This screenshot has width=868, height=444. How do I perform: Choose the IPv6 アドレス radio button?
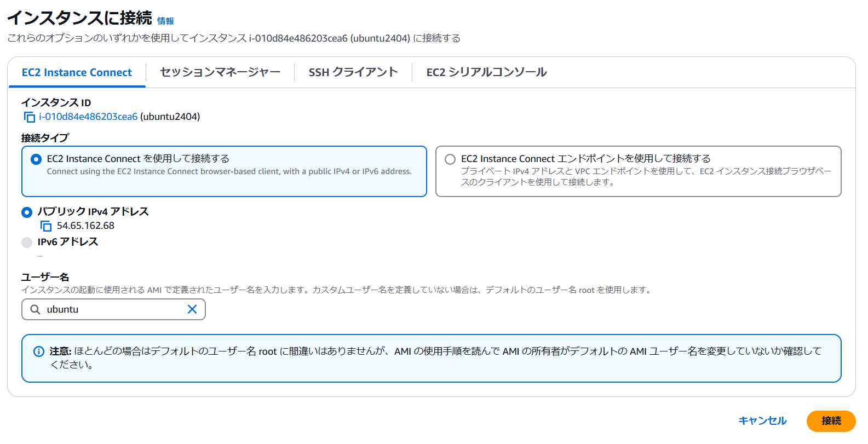click(27, 242)
